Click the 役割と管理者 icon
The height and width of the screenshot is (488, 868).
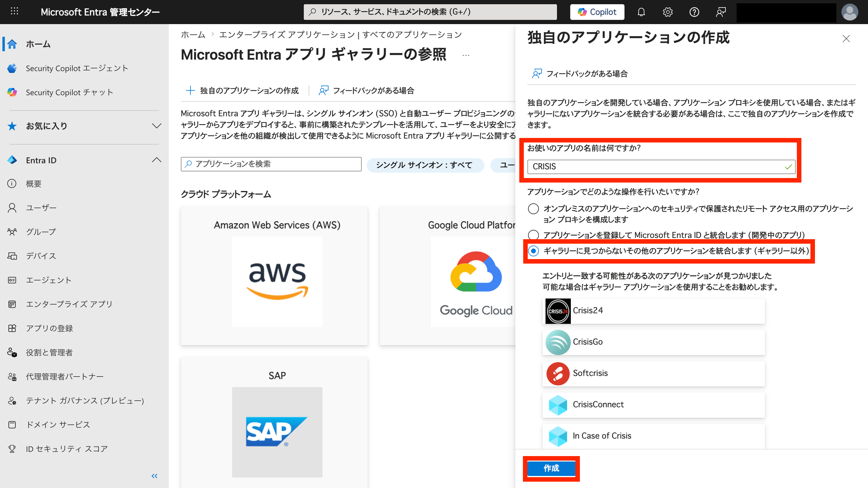click(12, 352)
